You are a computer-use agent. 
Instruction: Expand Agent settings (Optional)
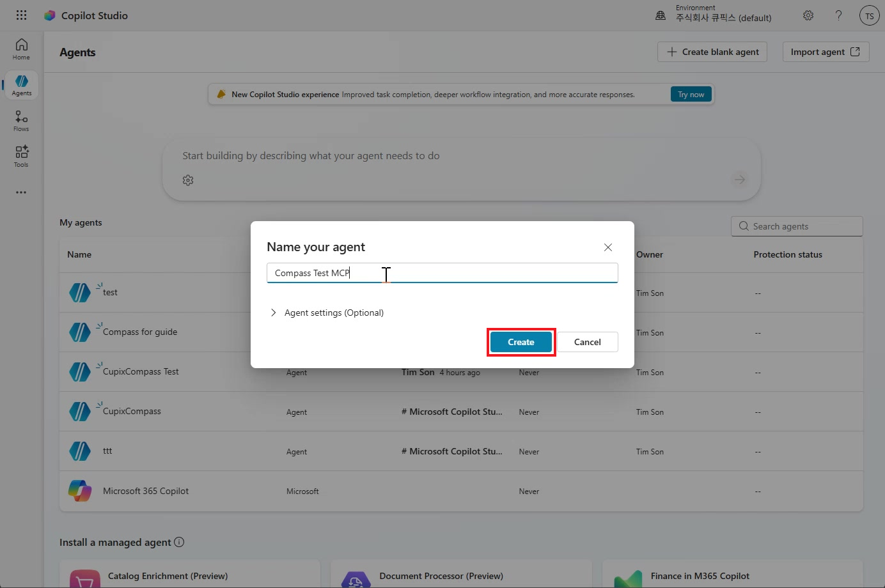pyautogui.click(x=327, y=313)
